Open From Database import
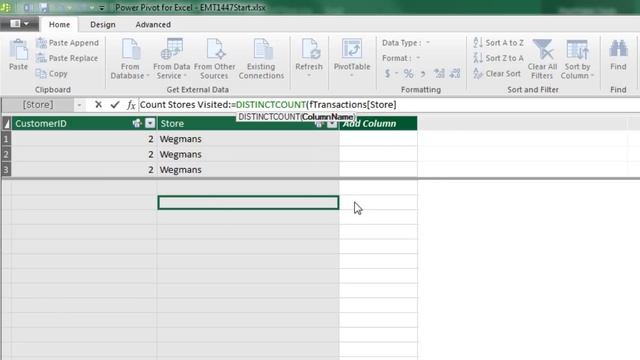The width and height of the screenshot is (640, 360). point(130,59)
